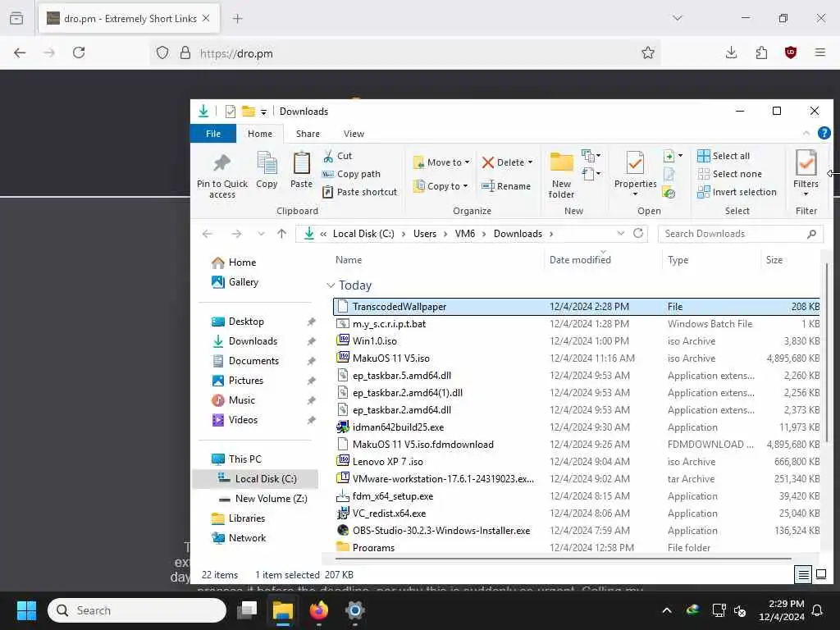This screenshot has width=840, height=630.
Task: Click the Cut scissors icon
Action: coord(328,156)
